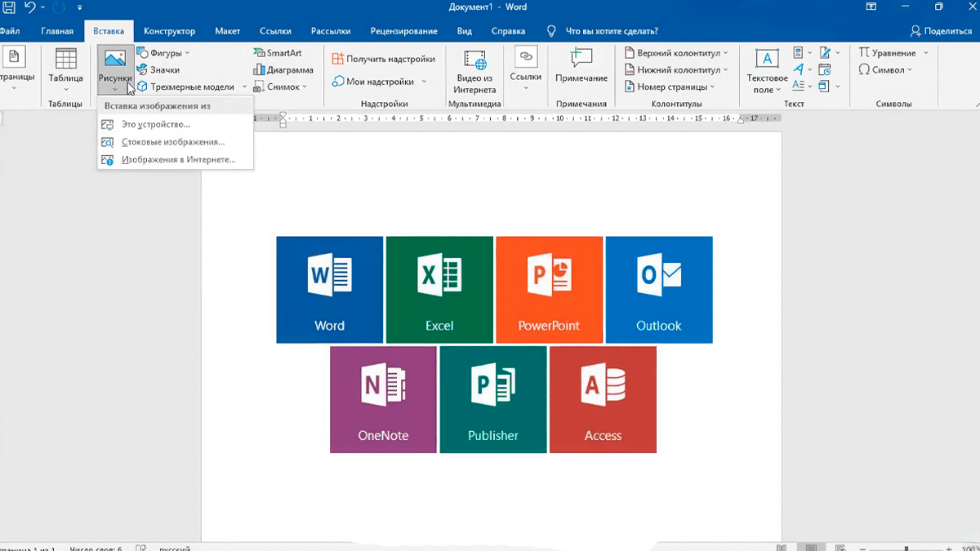Open the Справка tab

[509, 31]
